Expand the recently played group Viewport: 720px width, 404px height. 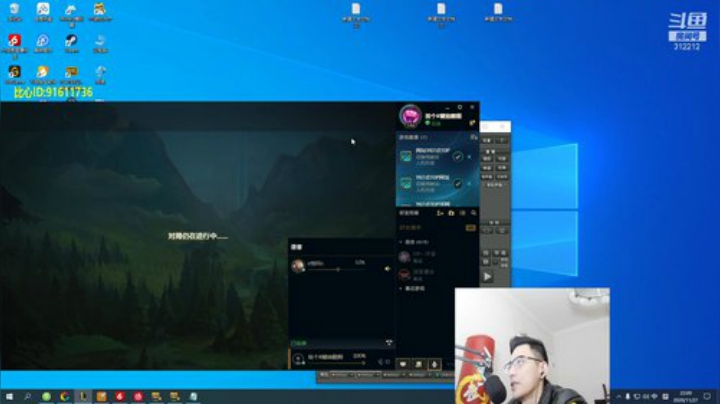(401, 288)
